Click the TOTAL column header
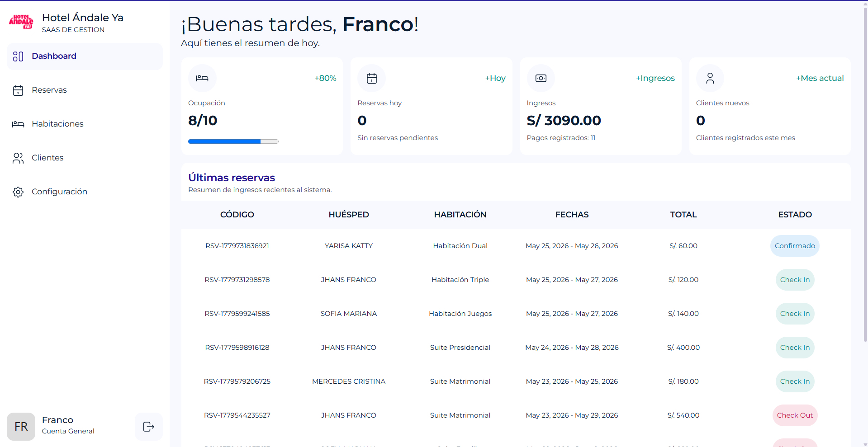Image resolution: width=868 pixels, height=447 pixels. tap(683, 215)
